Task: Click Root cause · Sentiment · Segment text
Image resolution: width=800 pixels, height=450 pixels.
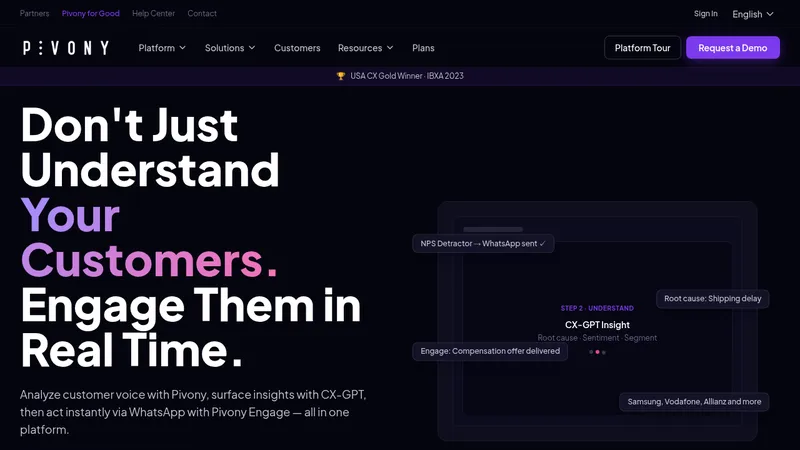Action: [597, 338]
